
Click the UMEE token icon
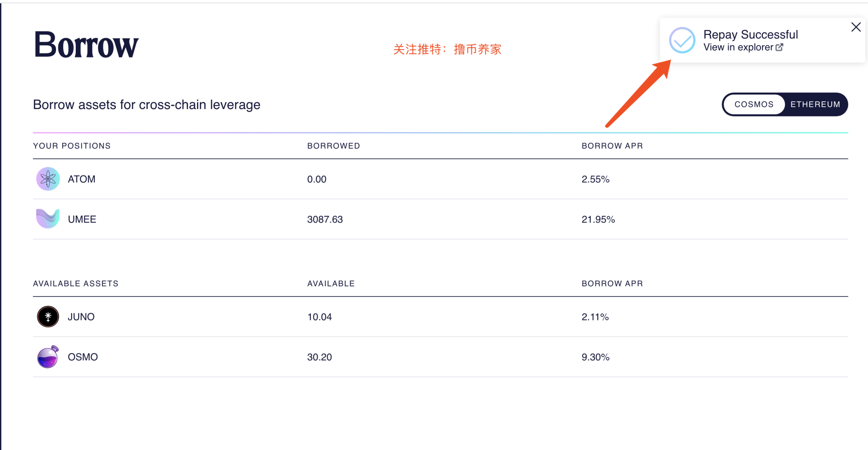click(48, 219)
